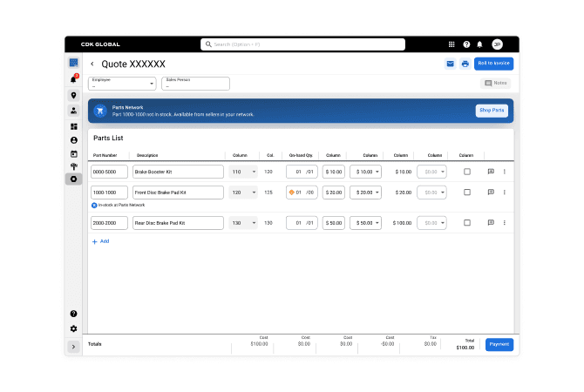Open comment icon for Front Disc Brake Pad row
584x392 pixels.
point(491,193)
